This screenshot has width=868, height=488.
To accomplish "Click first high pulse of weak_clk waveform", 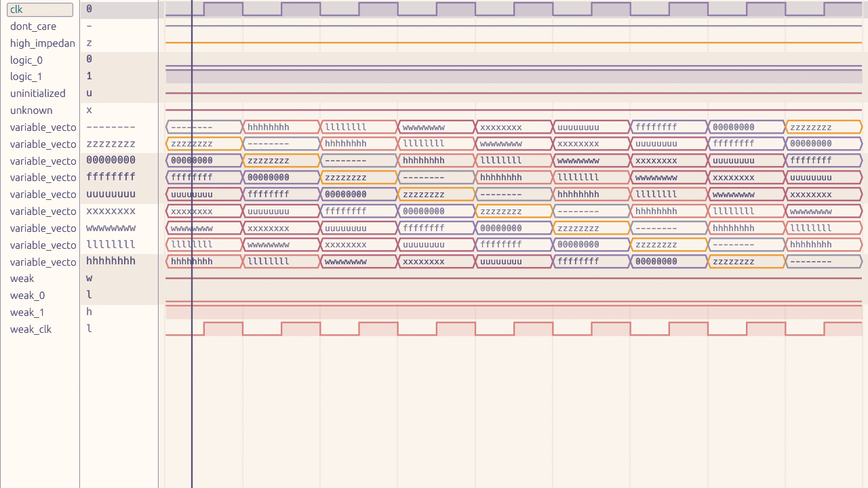I will 223,329.
